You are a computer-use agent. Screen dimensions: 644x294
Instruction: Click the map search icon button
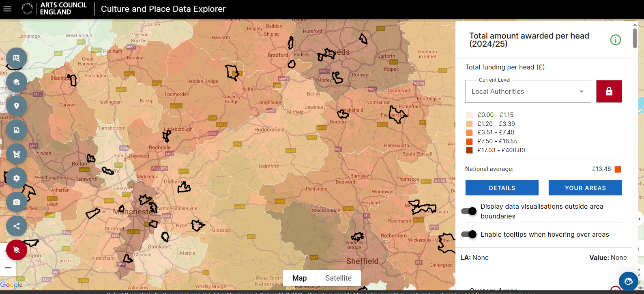click(17, 58)
